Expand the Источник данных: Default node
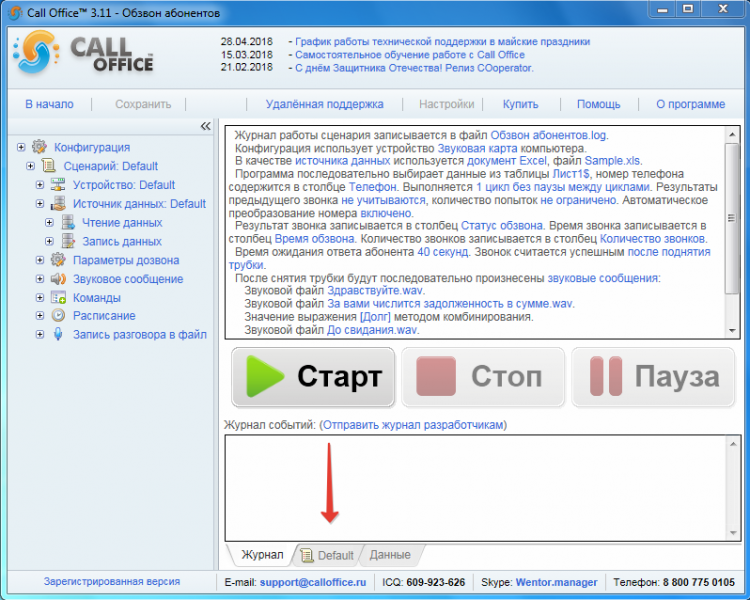The image size is (750, 600). coord(40,204)
